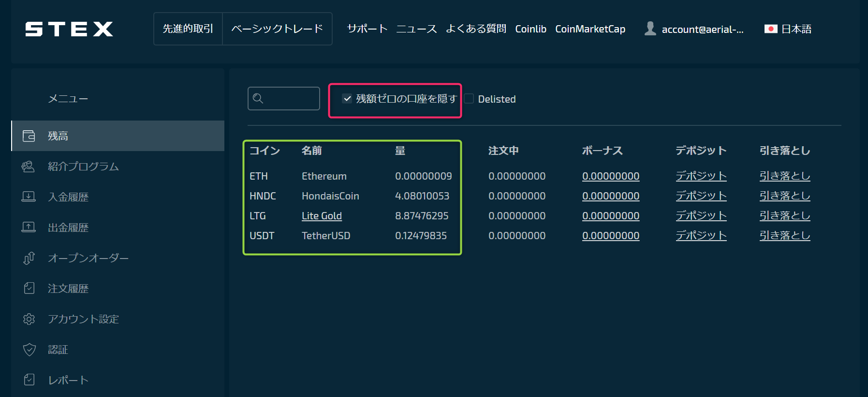The image size is (868, 397).
Task: Click the 注文中 column header
Action: (x=503, y=151)
